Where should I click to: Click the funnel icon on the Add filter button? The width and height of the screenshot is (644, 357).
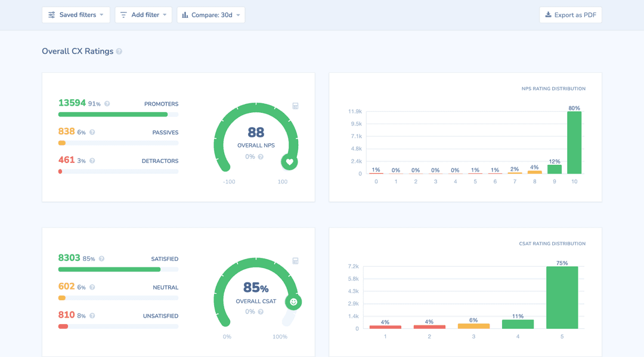[124, 14]
